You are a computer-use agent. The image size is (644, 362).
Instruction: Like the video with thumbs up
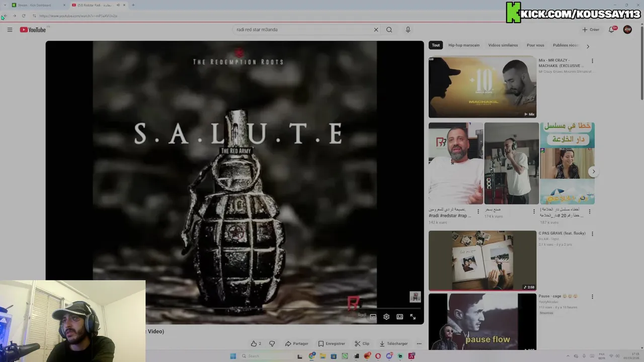tap(256, 343)
